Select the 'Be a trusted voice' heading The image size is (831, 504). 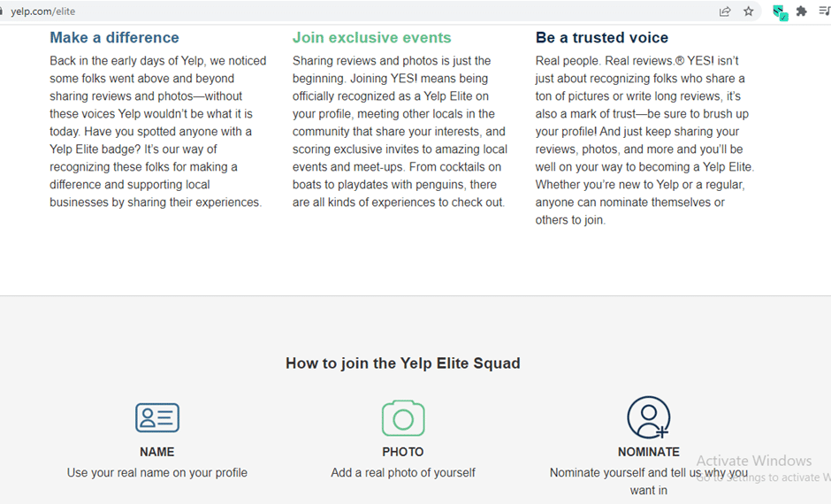click(601, 38)
